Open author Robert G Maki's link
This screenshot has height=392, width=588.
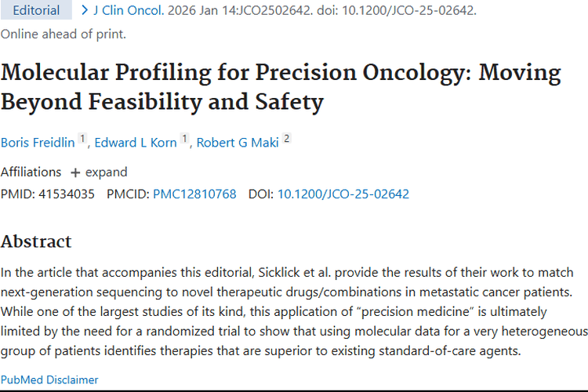pyautogui.click(x=237, y=143)
